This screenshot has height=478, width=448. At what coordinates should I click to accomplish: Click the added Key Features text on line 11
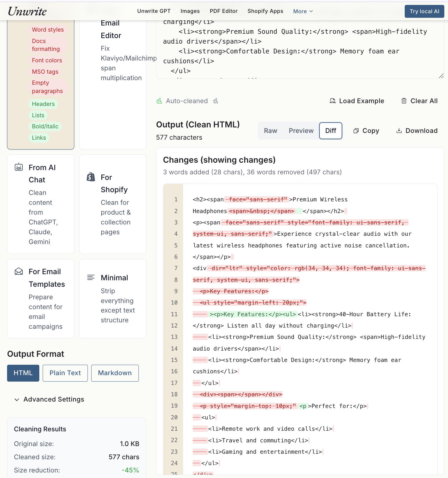(x=252, y=314)
